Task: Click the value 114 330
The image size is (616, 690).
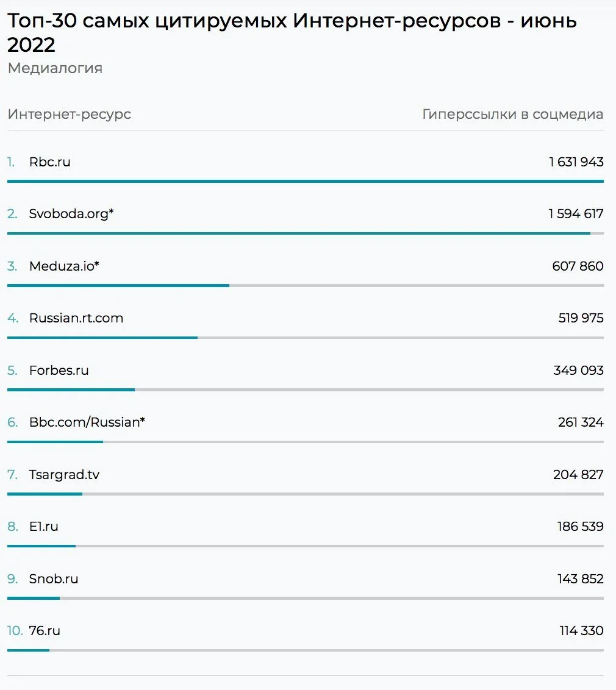Action: pyautogui.click(x=581, y=631)
